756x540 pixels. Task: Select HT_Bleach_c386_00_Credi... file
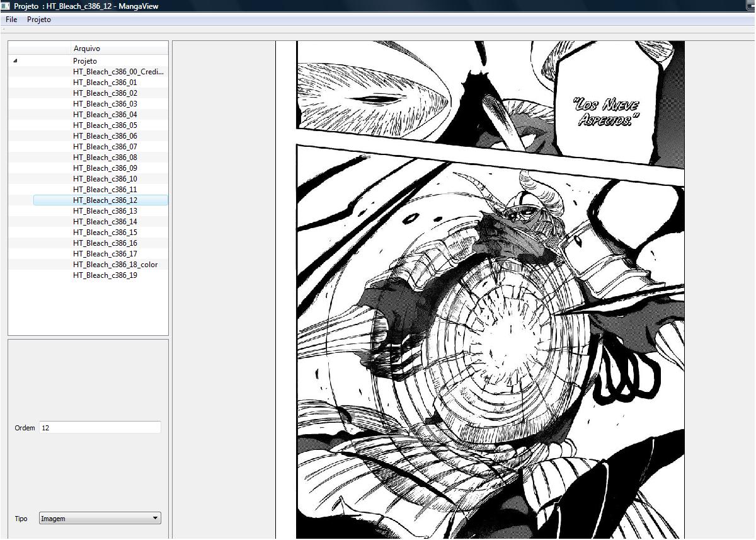118,72
